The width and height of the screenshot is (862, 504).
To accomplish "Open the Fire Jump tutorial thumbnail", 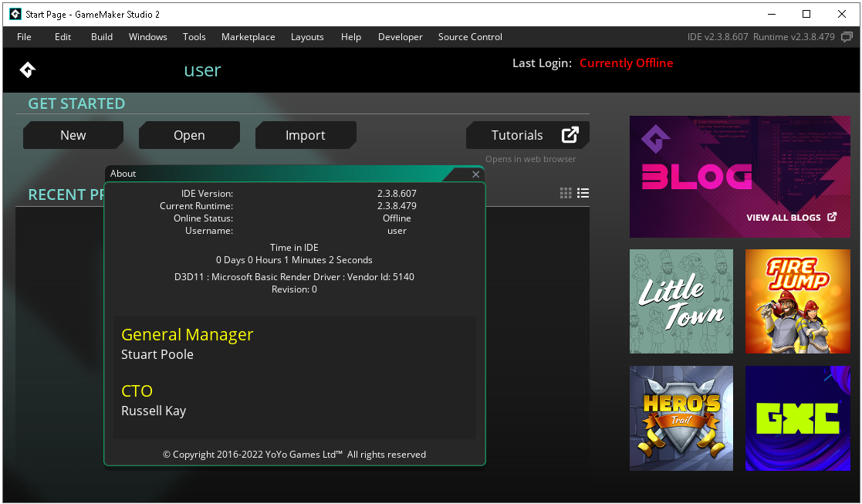I will click(x=798, y=301).
